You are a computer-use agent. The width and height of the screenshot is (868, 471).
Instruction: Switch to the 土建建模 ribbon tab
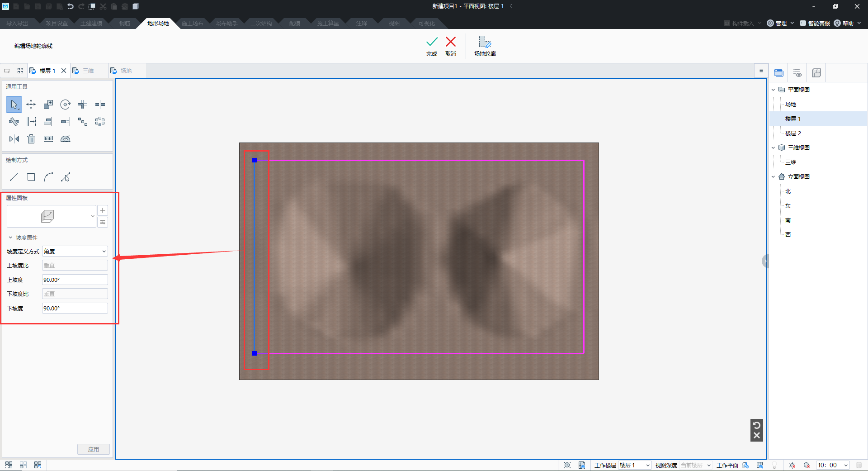click(91, 23)
